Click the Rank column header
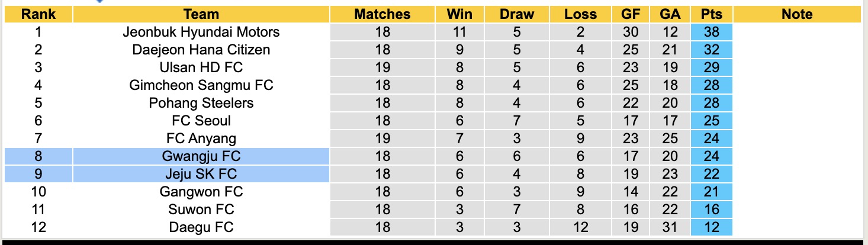Image resolution: width=868 pixels, height=245 pixels. tap(38, 14)
